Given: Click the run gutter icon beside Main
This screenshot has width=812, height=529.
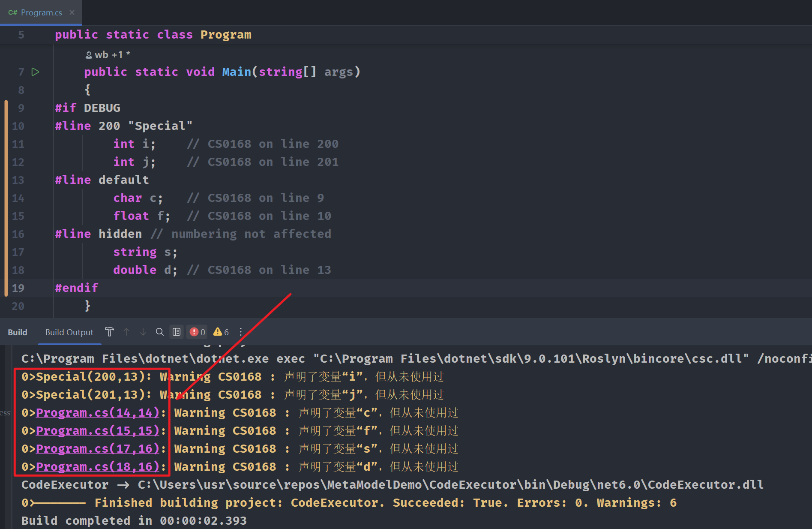Looking at the screenshot, I should coord(36,72).
